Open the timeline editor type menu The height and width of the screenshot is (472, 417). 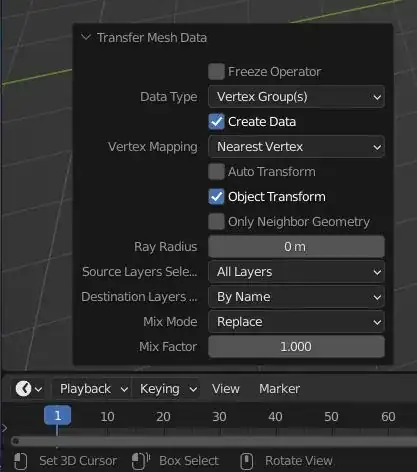click(29, 389)
